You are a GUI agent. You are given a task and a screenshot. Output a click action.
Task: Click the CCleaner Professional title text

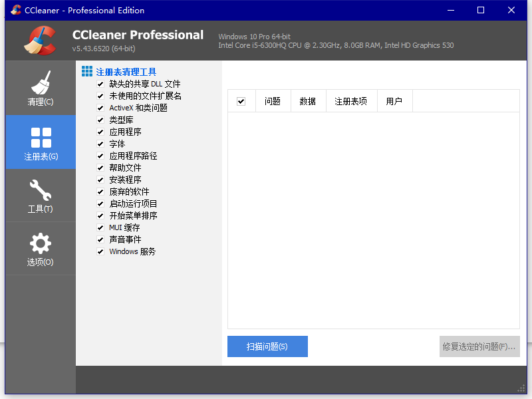pyautogui.click(x=138, y=35)
